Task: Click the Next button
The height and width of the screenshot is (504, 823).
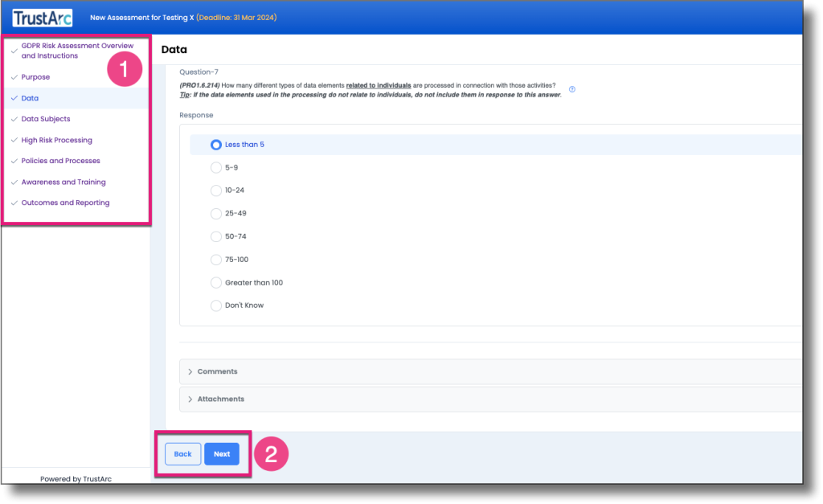Action: point(222,454)
